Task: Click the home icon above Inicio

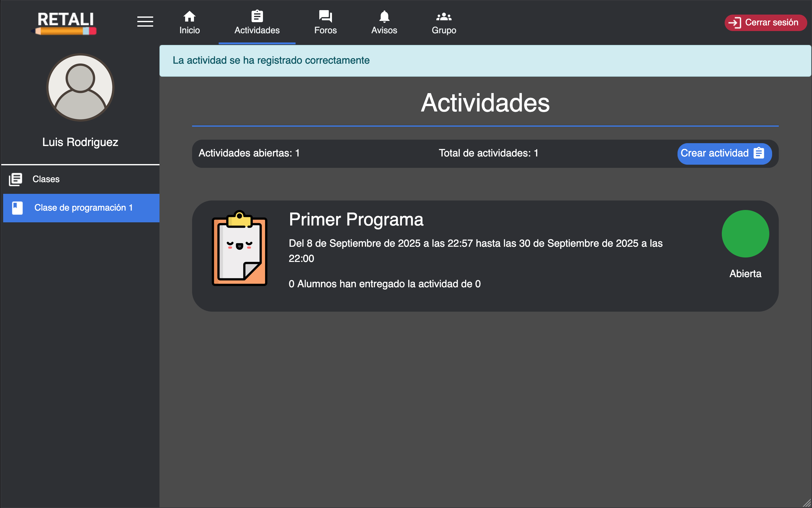Action: point(189,16)
